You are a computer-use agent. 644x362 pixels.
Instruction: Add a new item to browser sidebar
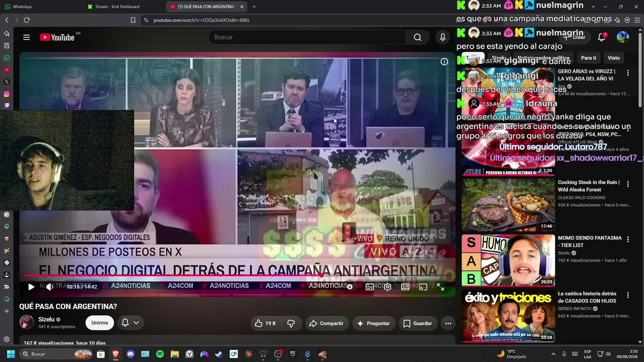click(x=7, y=311)
